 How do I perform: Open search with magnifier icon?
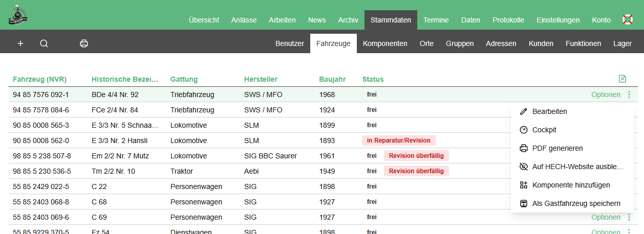coord(44,43)
